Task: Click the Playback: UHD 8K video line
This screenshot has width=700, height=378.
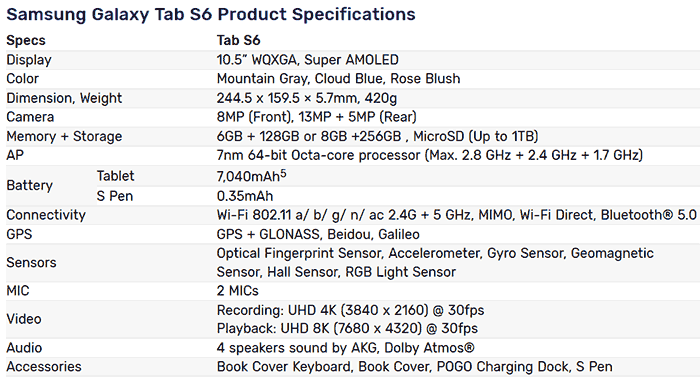Action: coord(347,329)
